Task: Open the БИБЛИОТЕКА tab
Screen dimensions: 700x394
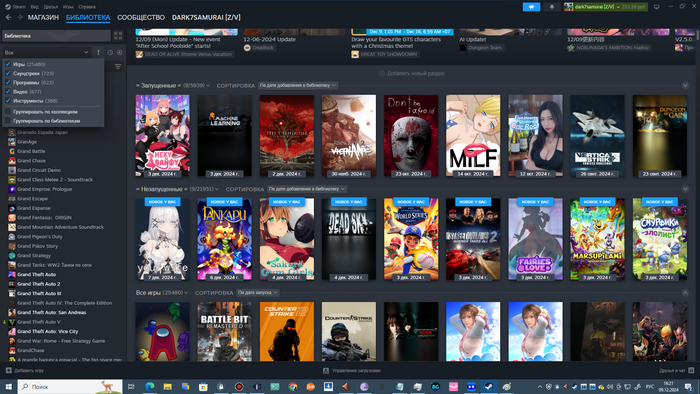Action: click(x=88, y=17)
